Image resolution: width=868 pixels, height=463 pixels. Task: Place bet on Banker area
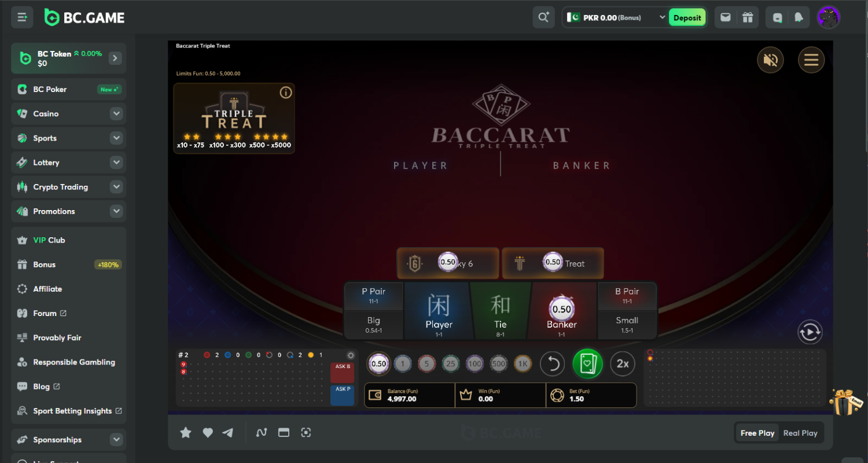click(x=561, y=311)
